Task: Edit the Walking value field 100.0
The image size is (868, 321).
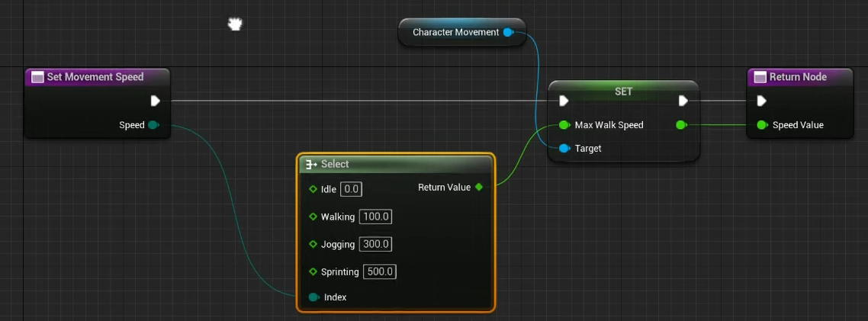Action: pyautogui.click(x=376, y=217)
